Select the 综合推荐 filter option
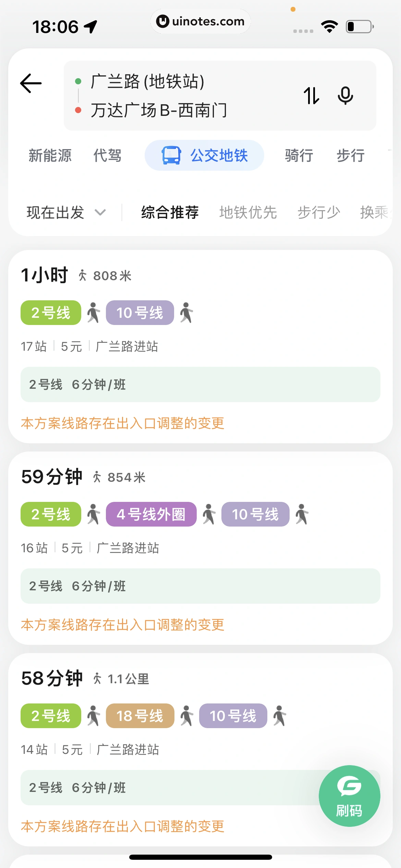The width and height of the screenshot is (401, 868). 170,213
